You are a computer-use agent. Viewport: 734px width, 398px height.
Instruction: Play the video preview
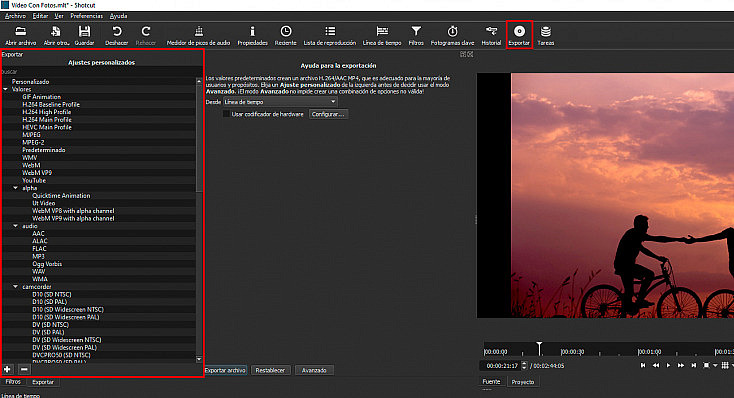tap(668, 365)
